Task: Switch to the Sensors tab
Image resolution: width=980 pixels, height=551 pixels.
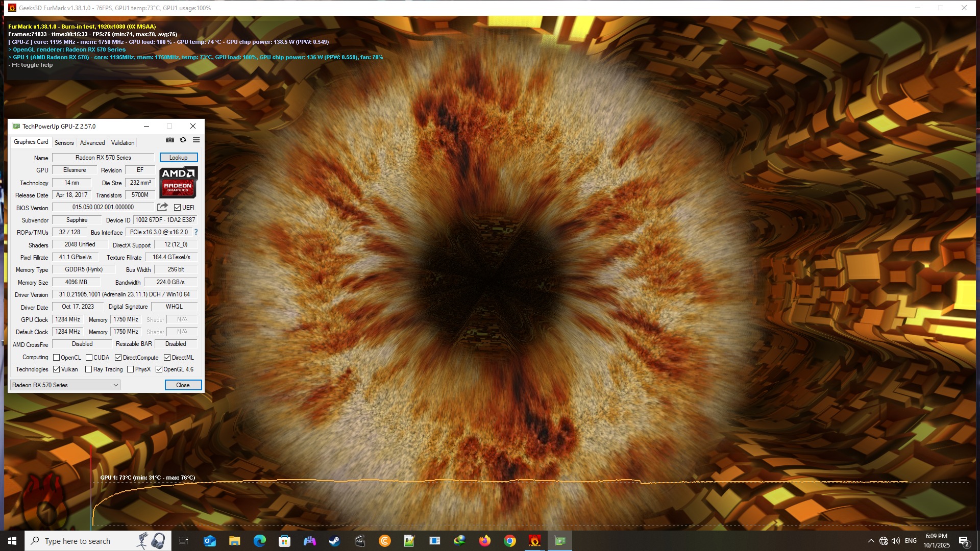Action: click(x=64, y=143)
